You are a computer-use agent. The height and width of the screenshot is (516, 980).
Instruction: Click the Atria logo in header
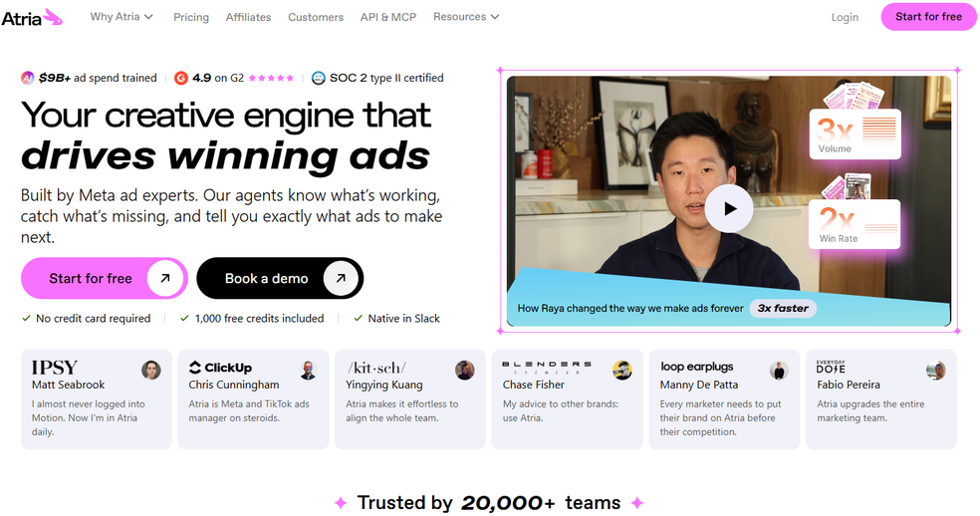32,18
